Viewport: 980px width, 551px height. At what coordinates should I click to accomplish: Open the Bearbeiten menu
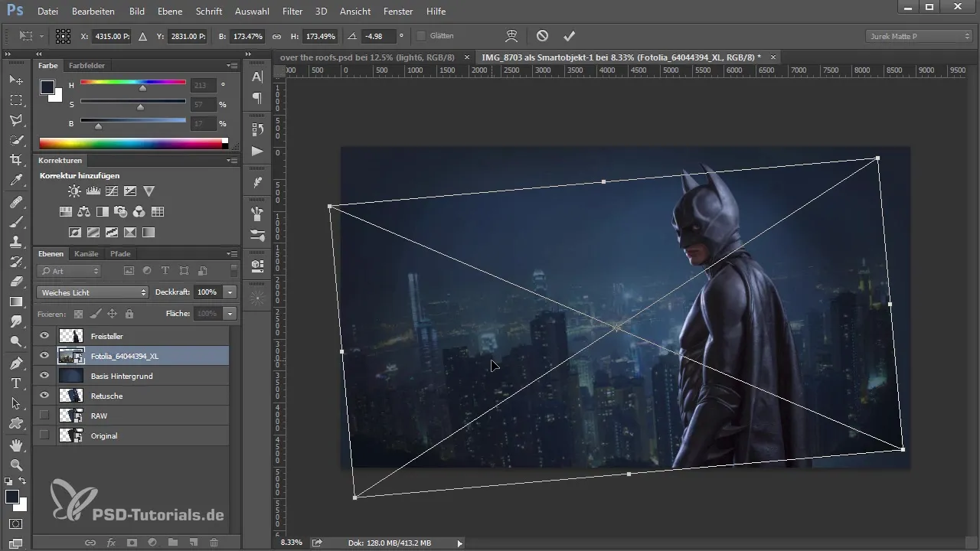point(93,11)
